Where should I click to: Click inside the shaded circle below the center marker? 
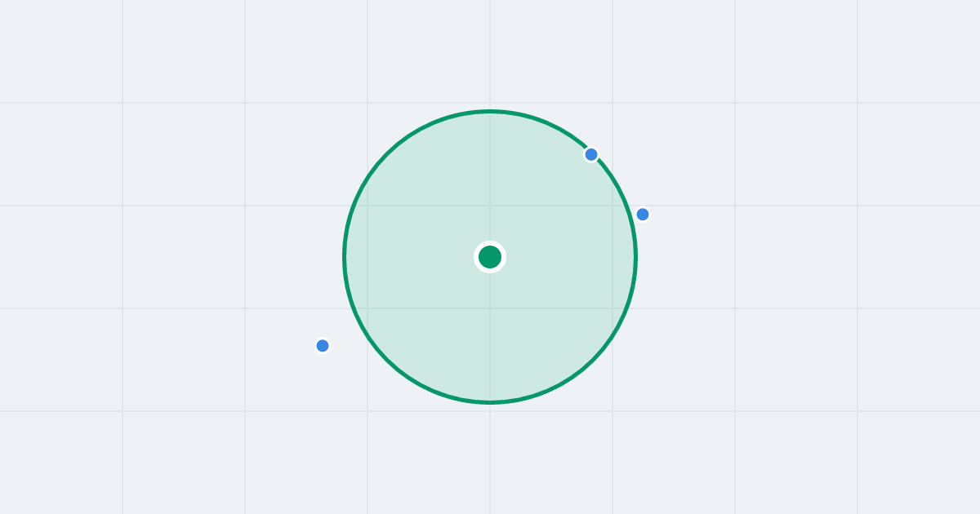(490, 335)
